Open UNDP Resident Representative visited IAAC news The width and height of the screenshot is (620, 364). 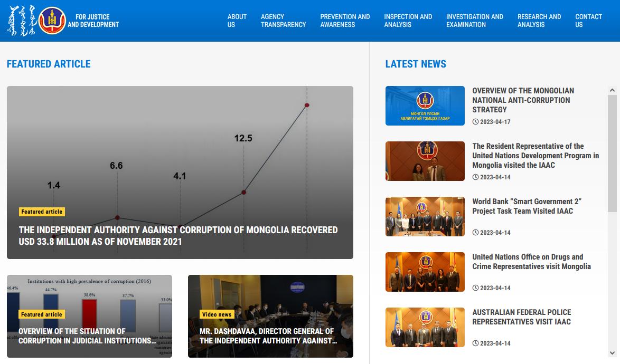[x=536, y=156]
